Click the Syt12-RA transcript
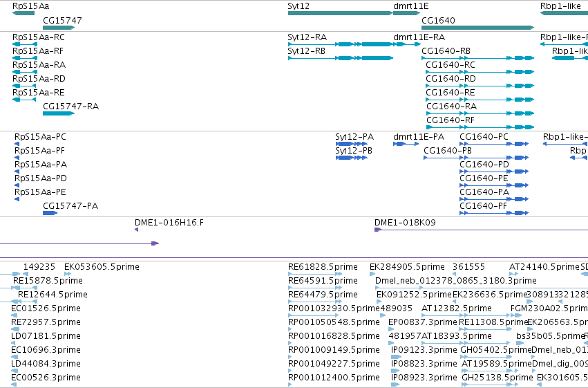 tap(341, 44)
